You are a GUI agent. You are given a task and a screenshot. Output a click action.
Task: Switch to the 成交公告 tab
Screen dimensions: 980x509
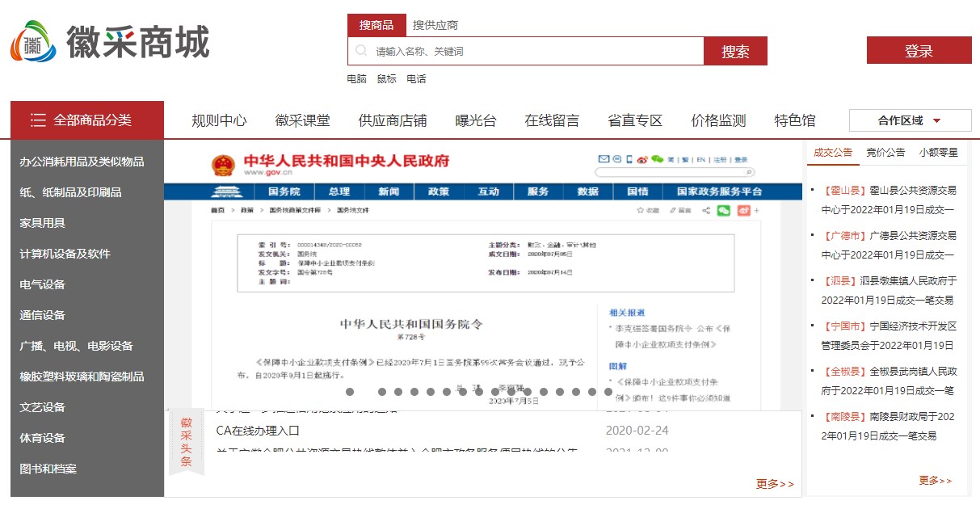pyautogui.click(x=832, y=152)
